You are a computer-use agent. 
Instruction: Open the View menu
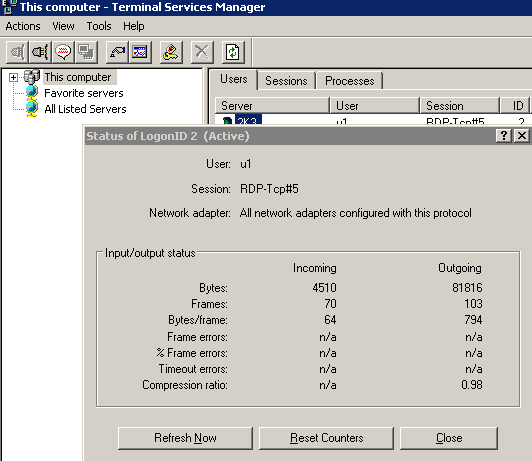tap(63, 26)
